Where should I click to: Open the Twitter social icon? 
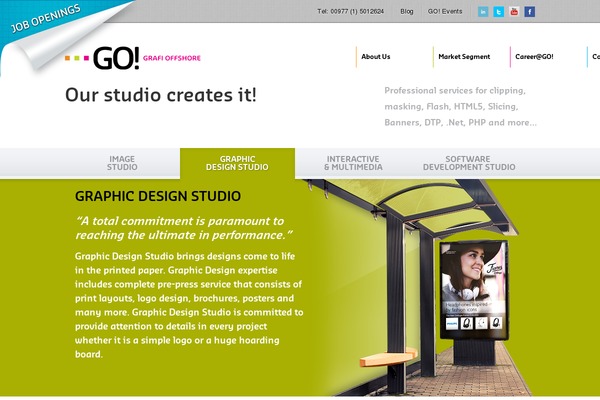[x=499, y=12]
